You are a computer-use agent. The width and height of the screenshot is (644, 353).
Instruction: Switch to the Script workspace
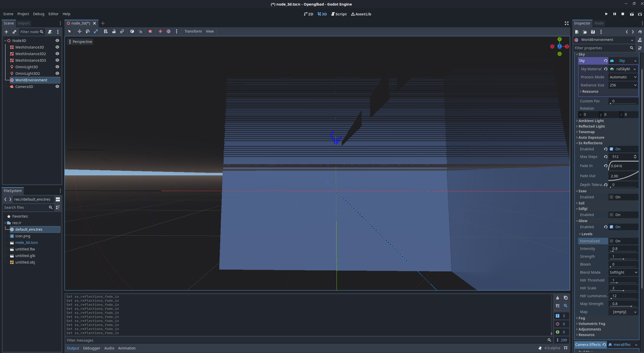pyautogui.click(x=339, y=14)
